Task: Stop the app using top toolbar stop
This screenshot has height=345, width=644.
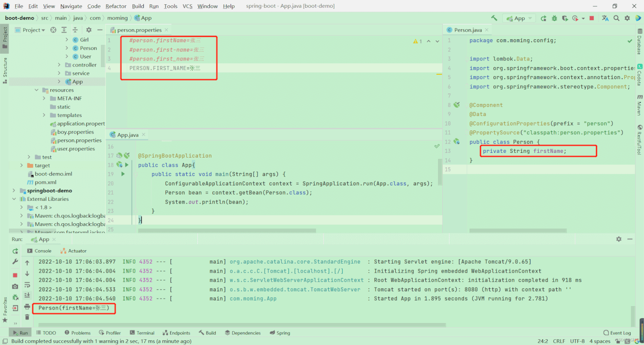Action: pos(592,18)
